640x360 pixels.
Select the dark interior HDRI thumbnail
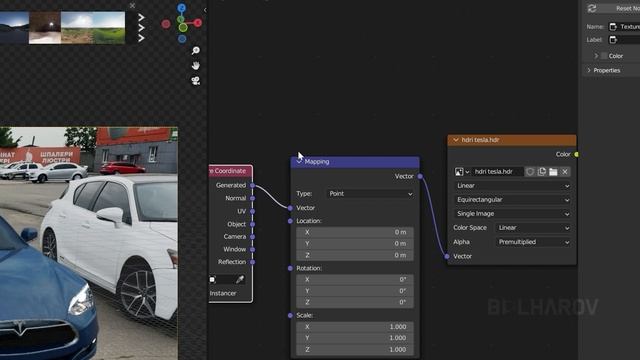point(45,27)
